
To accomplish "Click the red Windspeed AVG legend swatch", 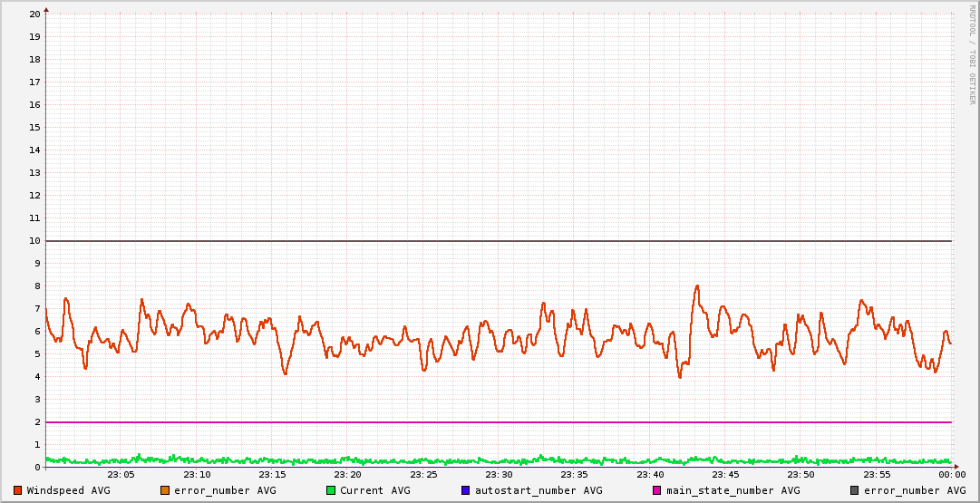I will click(x=18, y=490).
